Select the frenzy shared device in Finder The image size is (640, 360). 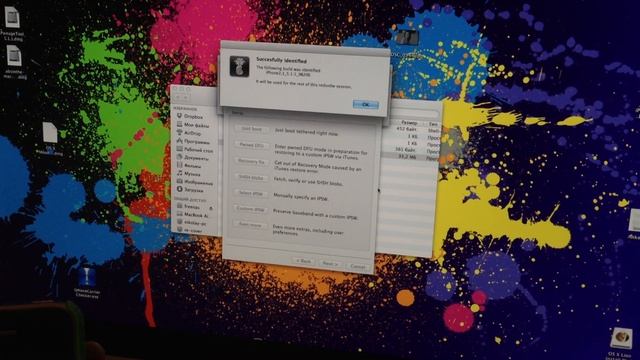click(x=189, y=207)
